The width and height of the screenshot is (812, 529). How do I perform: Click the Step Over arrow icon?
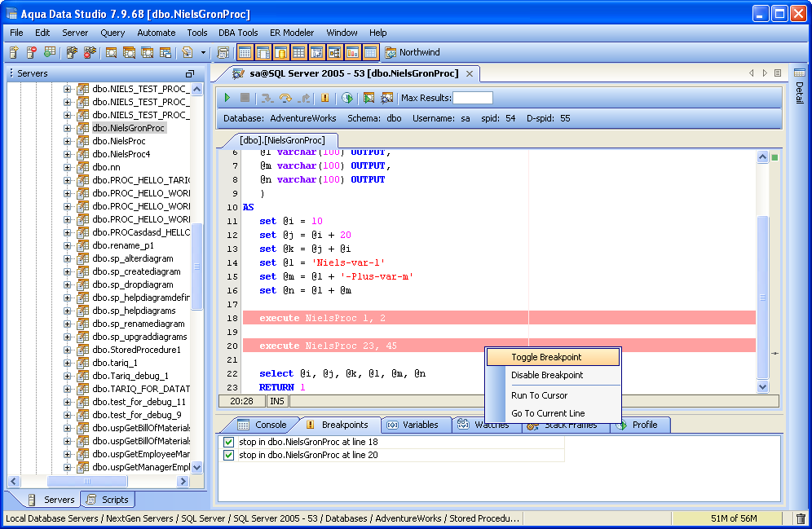click(285, 98)
